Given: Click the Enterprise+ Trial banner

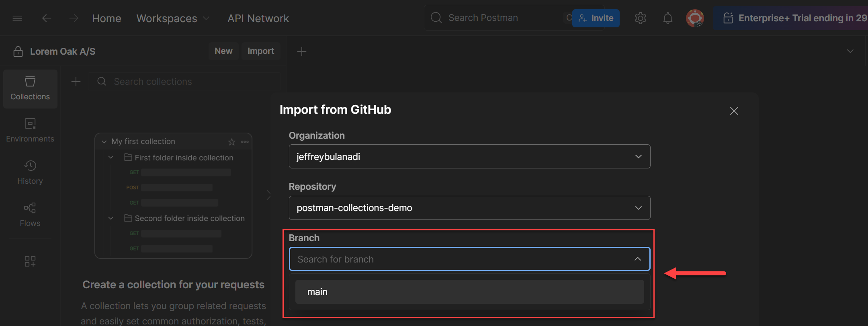Looking at the screenshot, I should click(791, 18).
